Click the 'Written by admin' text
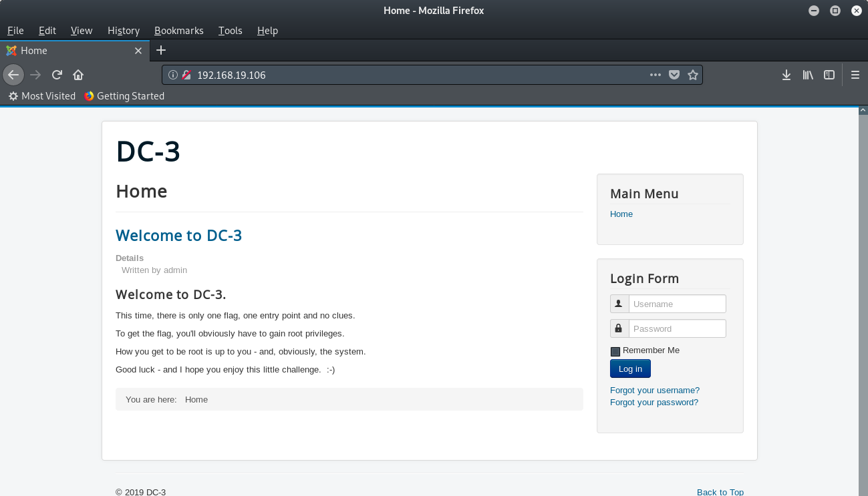Screen dimensions: 868x496 154,270
